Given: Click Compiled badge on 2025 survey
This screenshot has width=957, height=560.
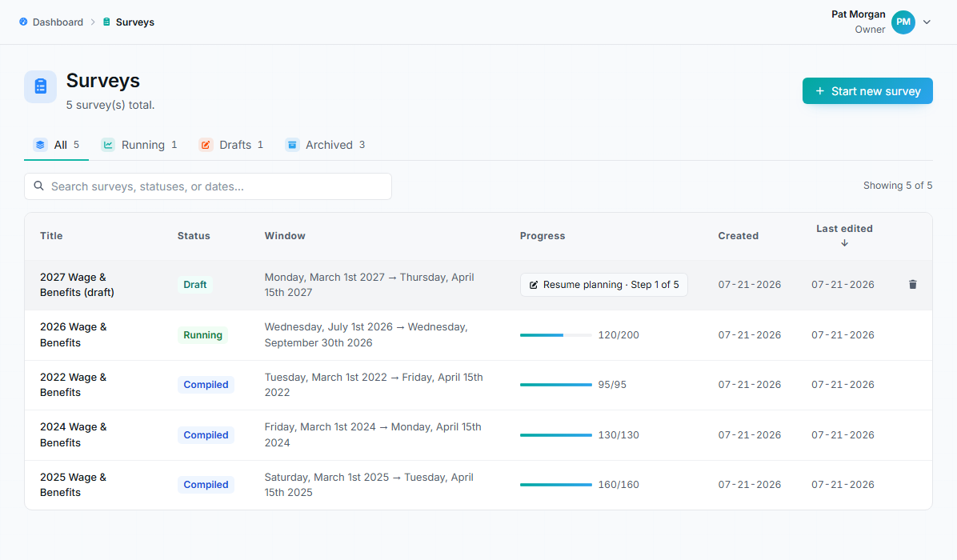Looking at the screenshot, I should 206,485.
